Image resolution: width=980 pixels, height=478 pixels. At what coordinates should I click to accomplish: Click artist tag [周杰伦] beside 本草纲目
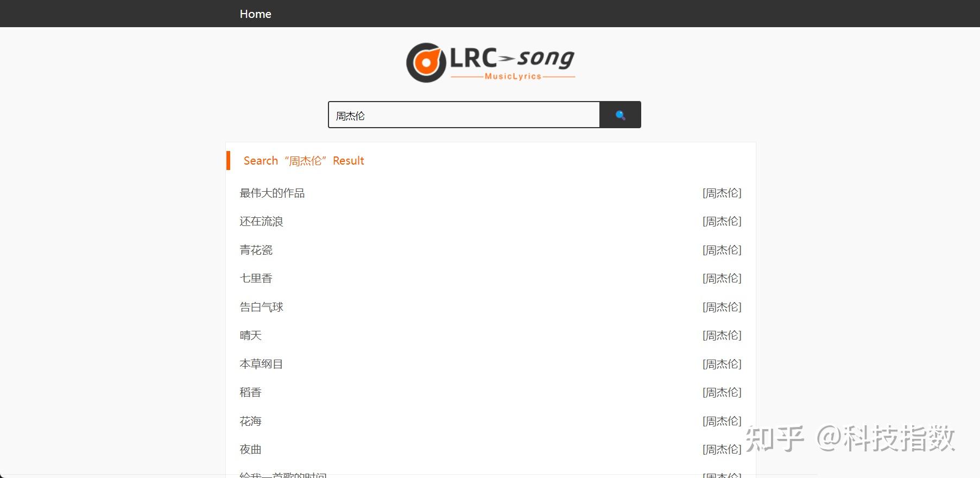[x=722, y=364]
